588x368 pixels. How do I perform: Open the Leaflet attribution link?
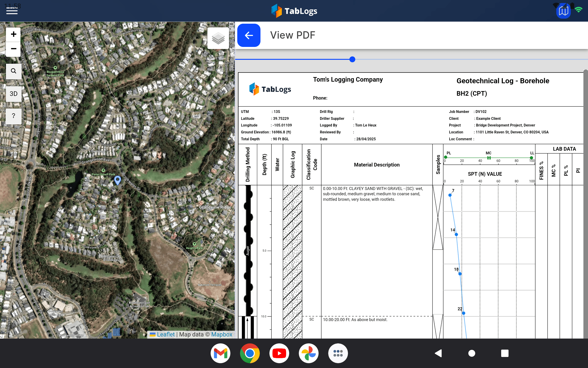coord(166,334)
